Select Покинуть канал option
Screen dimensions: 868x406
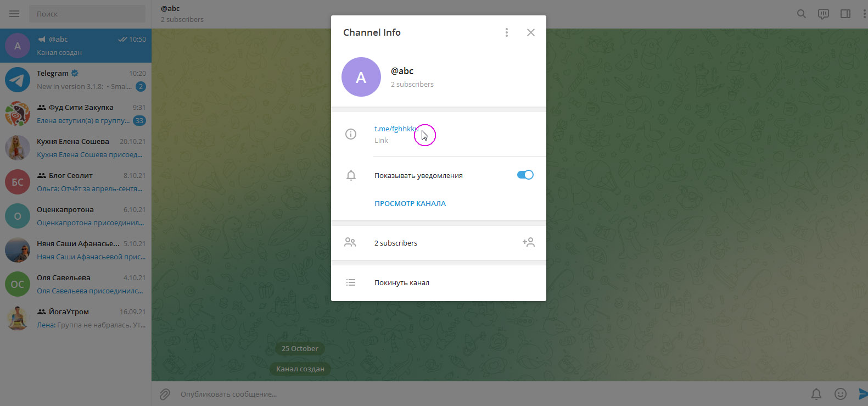401,283
